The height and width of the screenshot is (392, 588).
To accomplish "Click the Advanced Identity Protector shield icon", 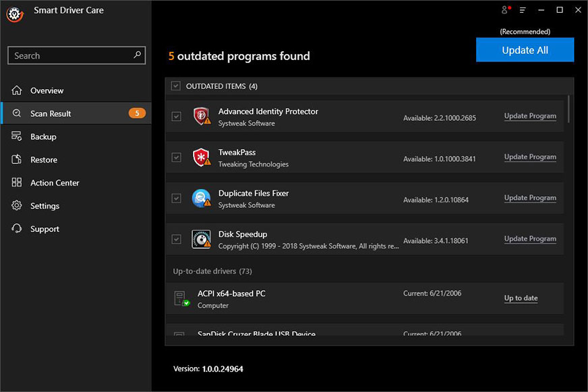I will (x=201, y=116).
